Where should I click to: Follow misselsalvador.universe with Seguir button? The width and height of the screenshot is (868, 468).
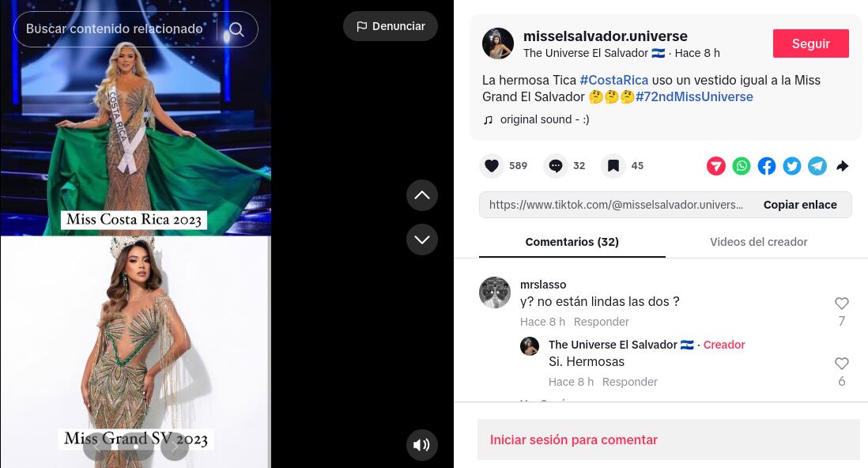point(810,43)
